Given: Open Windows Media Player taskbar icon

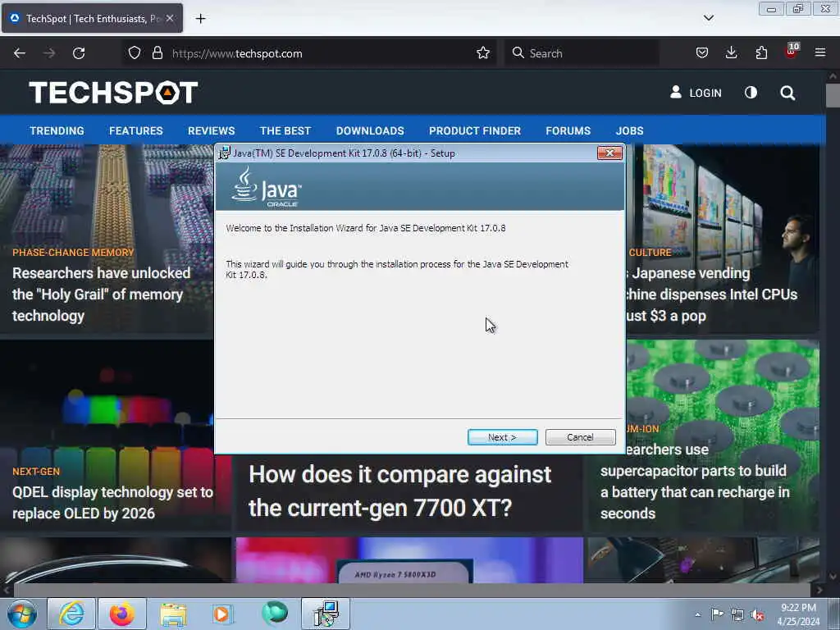Looking at the screenshot, I should coord(221,614).
